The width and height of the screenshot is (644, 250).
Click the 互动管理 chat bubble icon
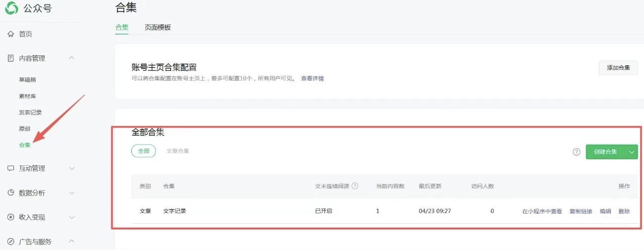tap(11, 168)
